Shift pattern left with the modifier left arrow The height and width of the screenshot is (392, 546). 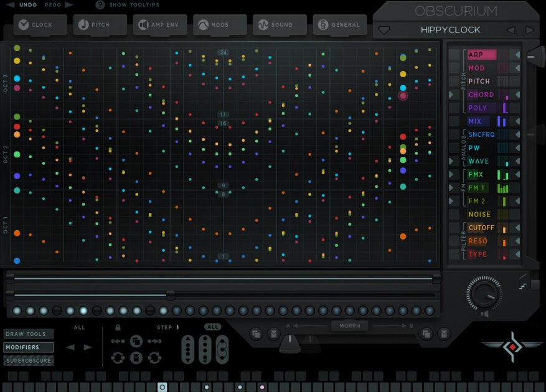coord(70,347)
